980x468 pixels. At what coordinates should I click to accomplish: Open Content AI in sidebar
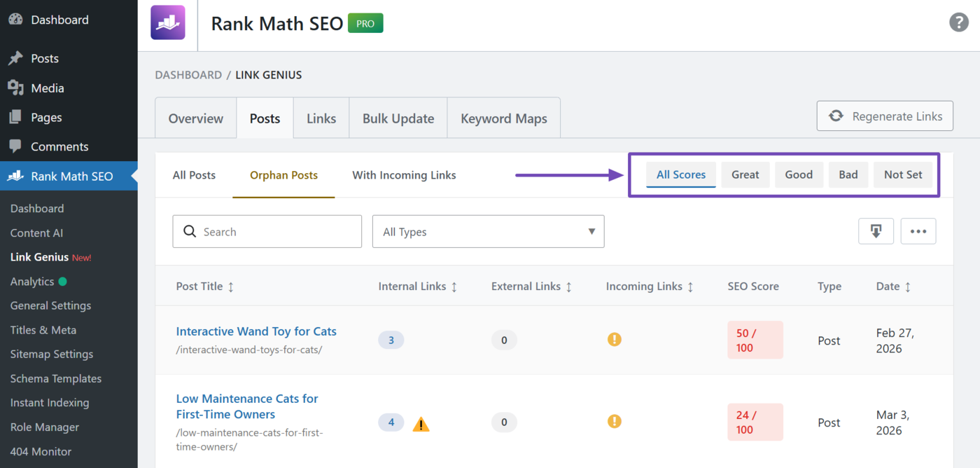tap(36, 233)
